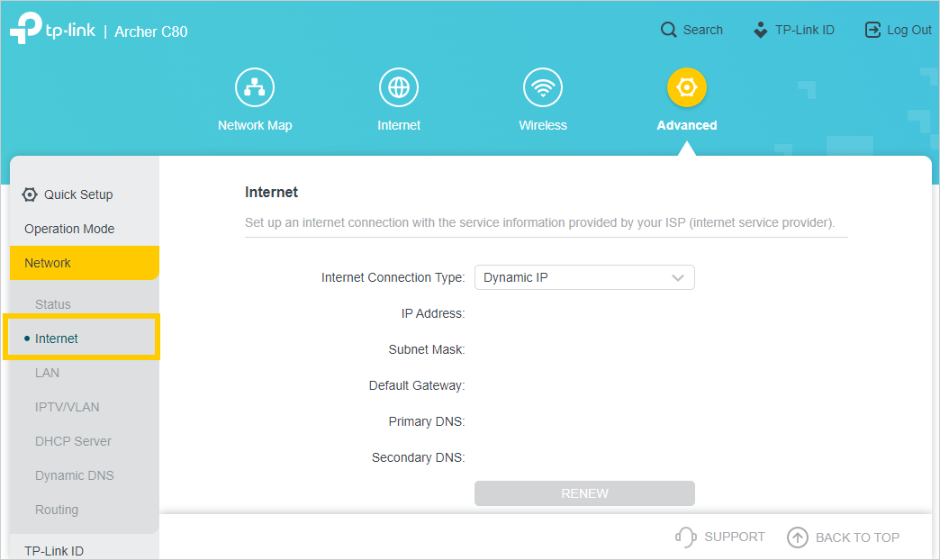This screenshot has height=560, width=940.
Task: Open TP-Link ID icon in header
Action: pyautogui.click(x=761, y=30)
